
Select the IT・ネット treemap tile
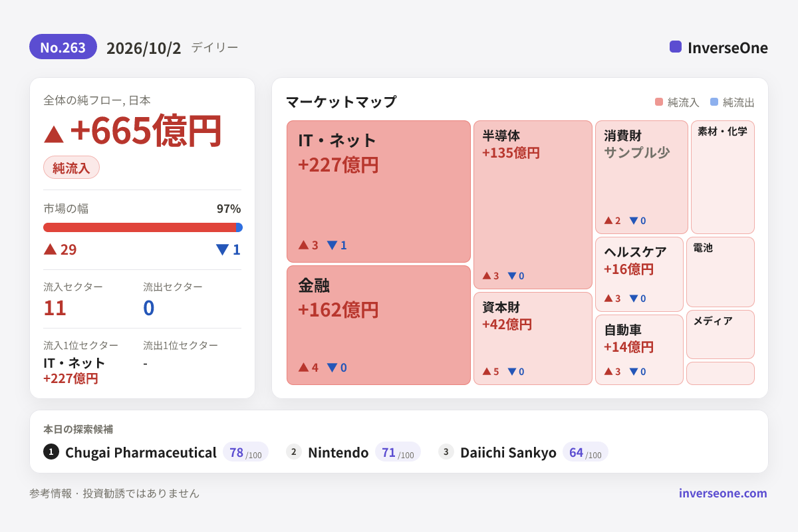(x=378, y=192)
